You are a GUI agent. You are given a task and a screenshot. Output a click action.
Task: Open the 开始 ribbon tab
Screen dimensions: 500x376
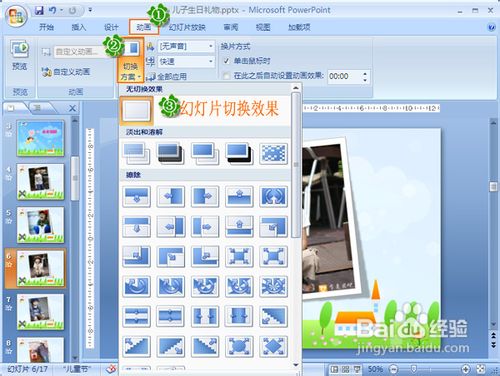pyautogui.click(x=47, y=27)
